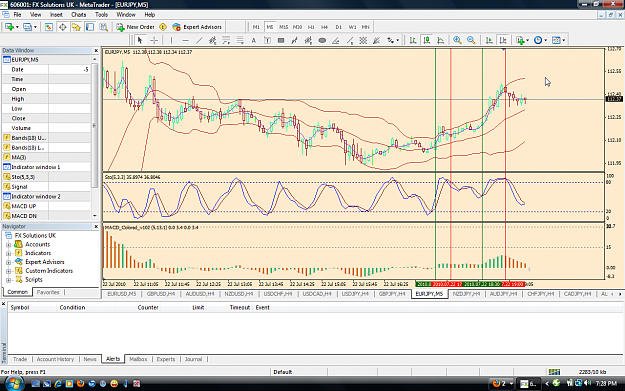Screen dimensions: 625x391
Task: Select the text label tool
Action: [x=267, y=40]
